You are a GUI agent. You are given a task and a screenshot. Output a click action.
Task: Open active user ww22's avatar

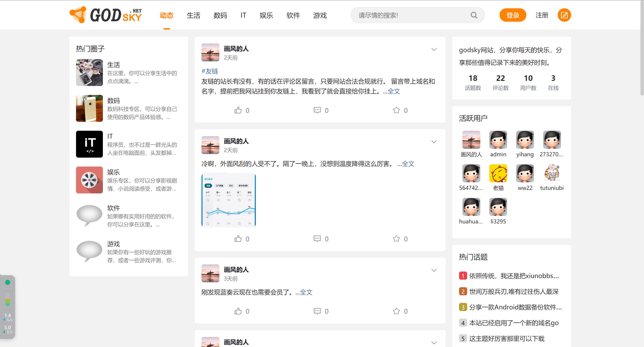(525, 173)
